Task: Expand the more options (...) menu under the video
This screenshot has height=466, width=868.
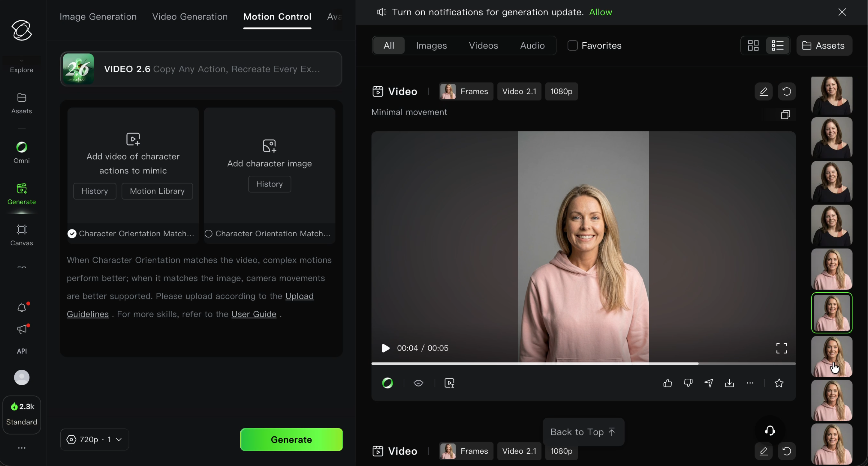Action: point(750,383)
